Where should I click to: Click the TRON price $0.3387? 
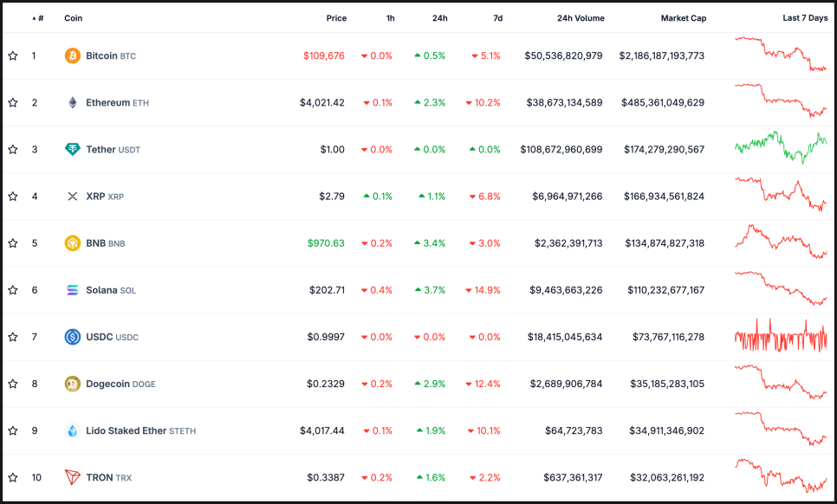click(326, 477)
